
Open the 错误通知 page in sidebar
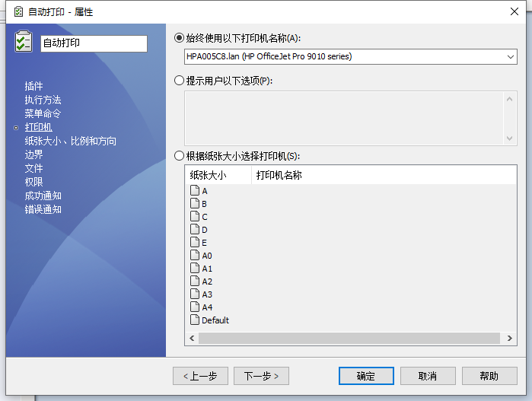click(x=43, y=209)
